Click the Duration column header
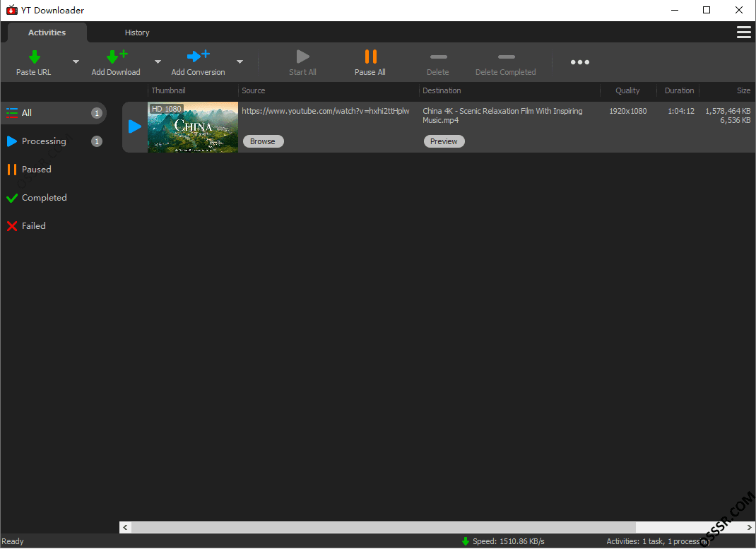The width and height of the screenshot is (756, 549). coord(679,90)
